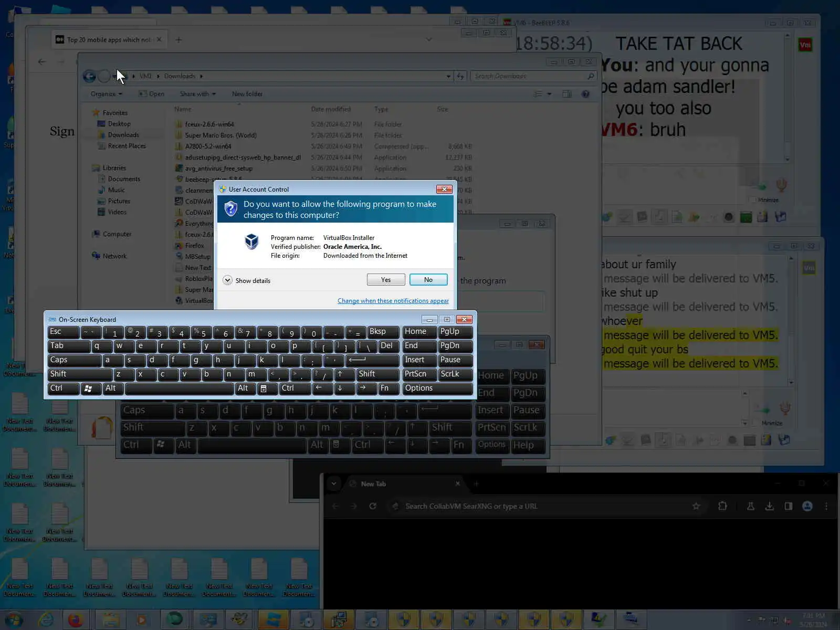840x630 pixels.
Task: Expand the breadcrumb arrow after VM1
Action: [158, 76]
